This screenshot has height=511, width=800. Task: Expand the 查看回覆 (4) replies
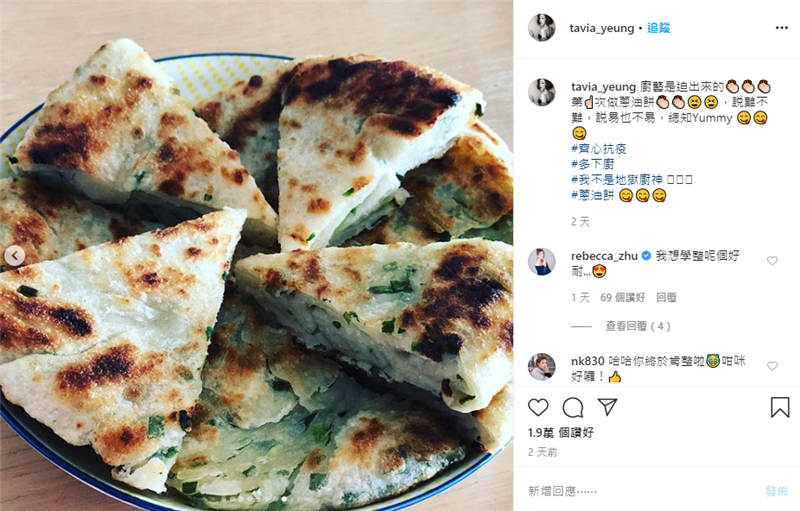click(638, 326)
